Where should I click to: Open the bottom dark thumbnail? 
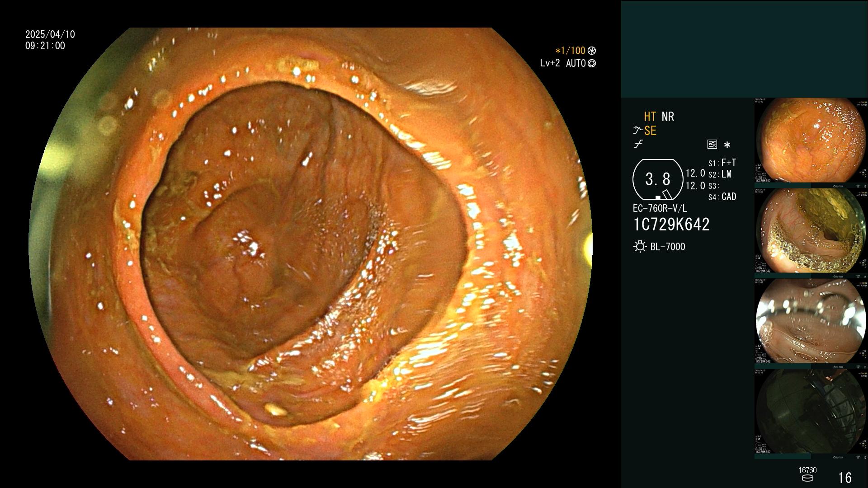[x=811, y=411]
